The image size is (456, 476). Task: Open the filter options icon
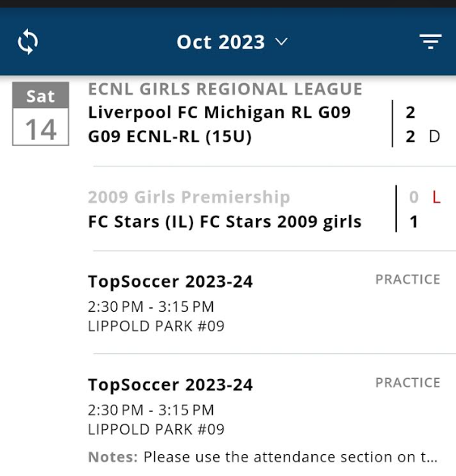point(430,42)
